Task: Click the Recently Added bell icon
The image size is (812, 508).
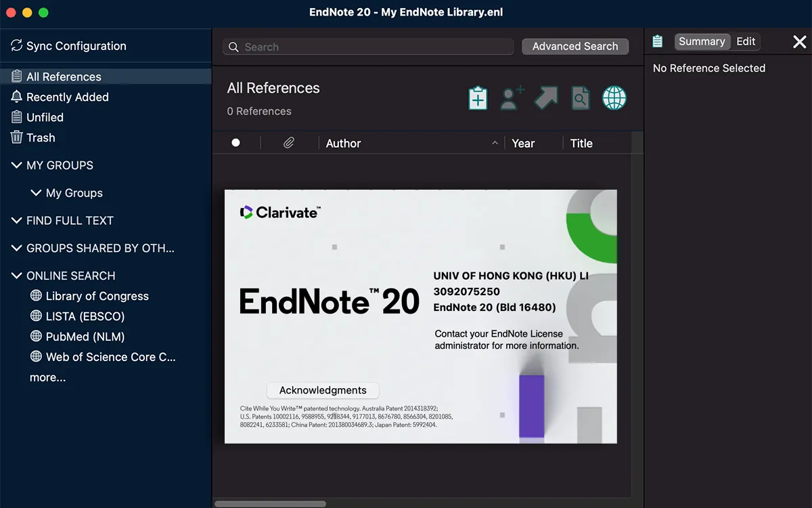Action: 17,97
